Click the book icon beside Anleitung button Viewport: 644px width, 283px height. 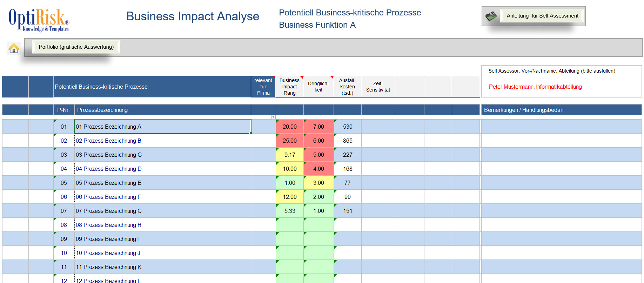pyautogui.click(x=491, y=16)
